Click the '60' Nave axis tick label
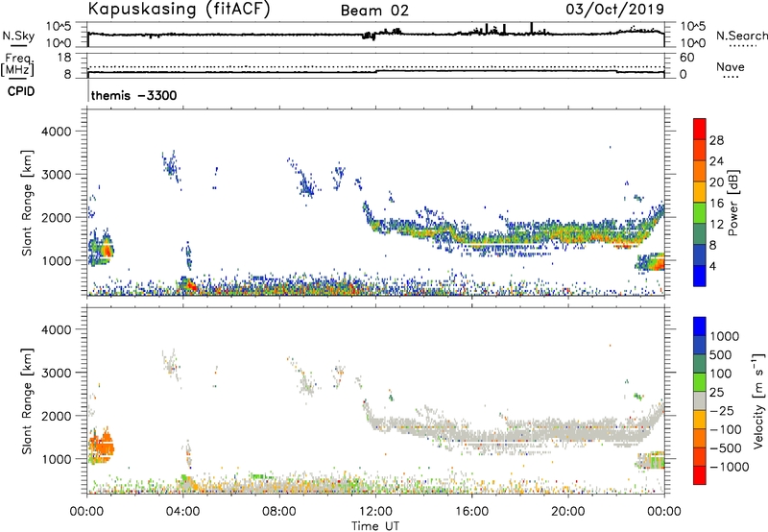 (686, 58)
